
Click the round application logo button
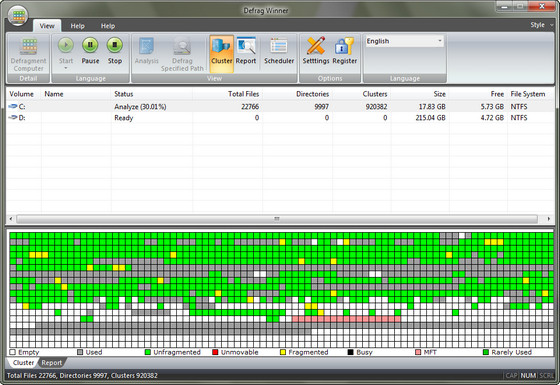tap(18, 16)
